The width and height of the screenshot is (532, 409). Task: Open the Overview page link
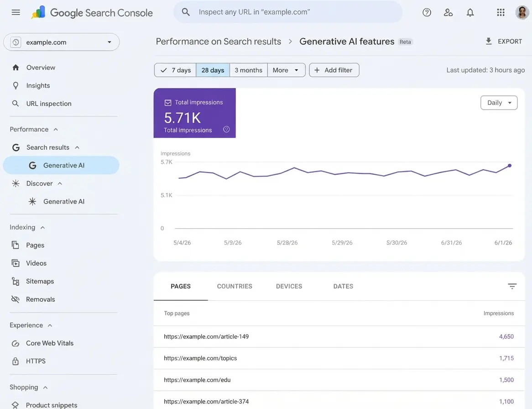point(41,68)
